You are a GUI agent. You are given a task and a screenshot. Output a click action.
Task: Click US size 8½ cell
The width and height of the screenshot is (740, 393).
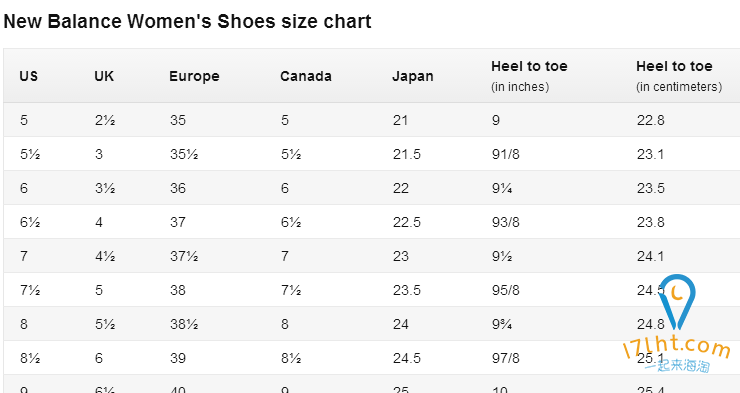tap(30, 358)
